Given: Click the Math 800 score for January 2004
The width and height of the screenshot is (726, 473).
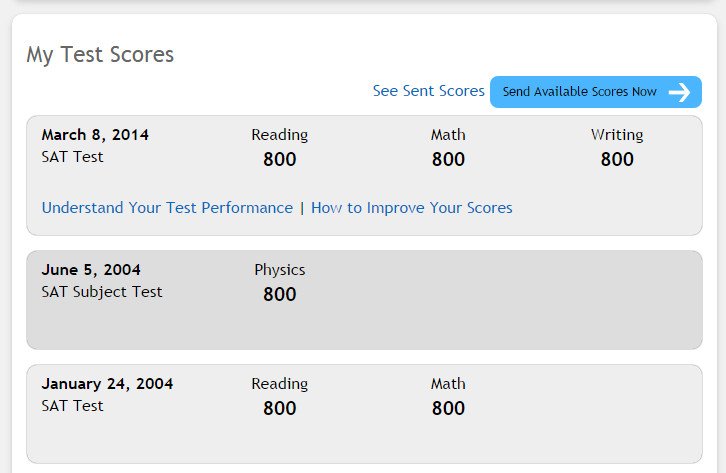Looking at the screenshot, I should click(448, 408).
